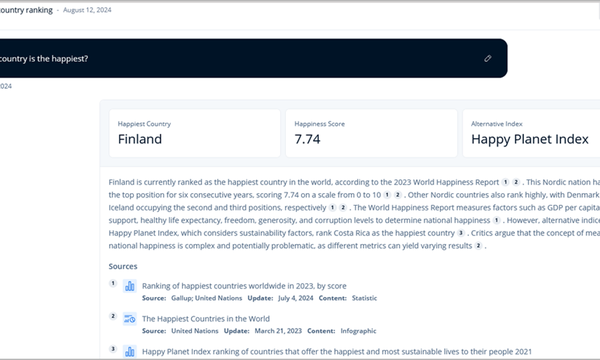Click citation 1 after '2023 World Happiness Report'
The height and width of the screenshot is (360, 600).
[505, 182]
